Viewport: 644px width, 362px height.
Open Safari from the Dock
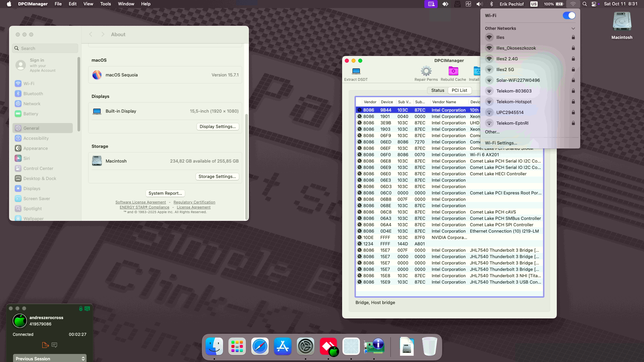(260, 346)
